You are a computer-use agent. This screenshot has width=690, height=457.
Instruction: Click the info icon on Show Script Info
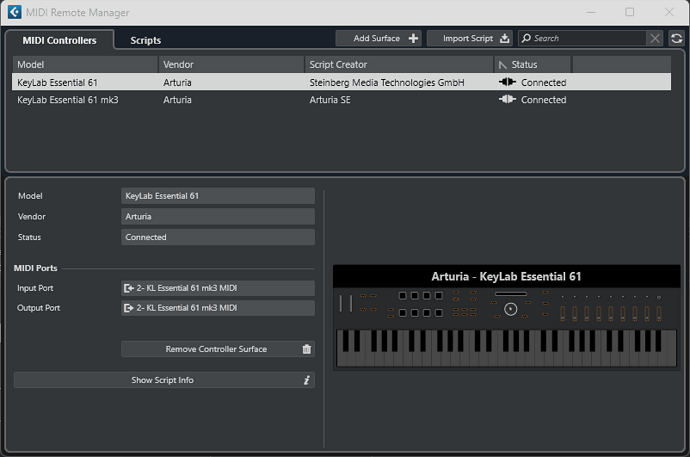[x=307, y=380]
